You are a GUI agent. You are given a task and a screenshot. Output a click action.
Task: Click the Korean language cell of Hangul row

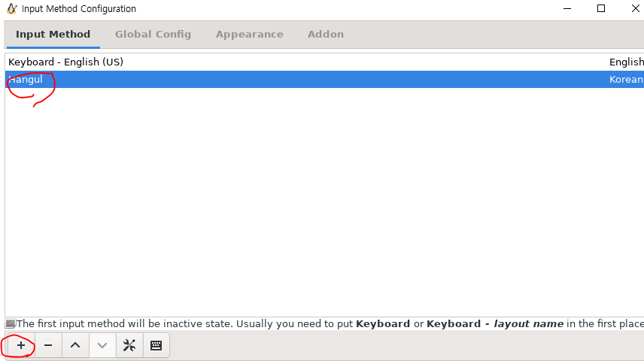click(x=626, y=79)
